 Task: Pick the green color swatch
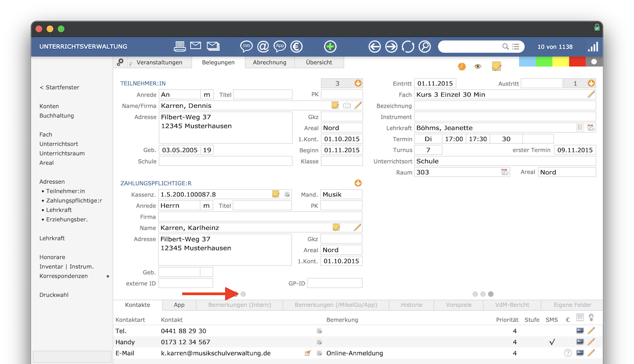point(544,62)
